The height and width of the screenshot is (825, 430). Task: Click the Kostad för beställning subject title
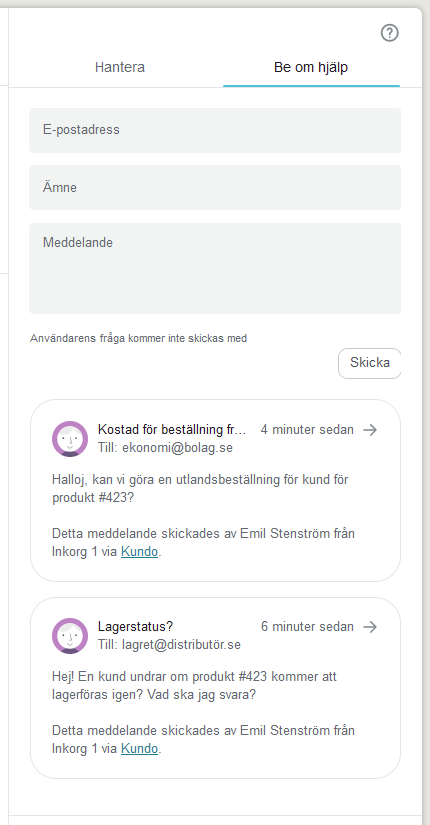172,430
